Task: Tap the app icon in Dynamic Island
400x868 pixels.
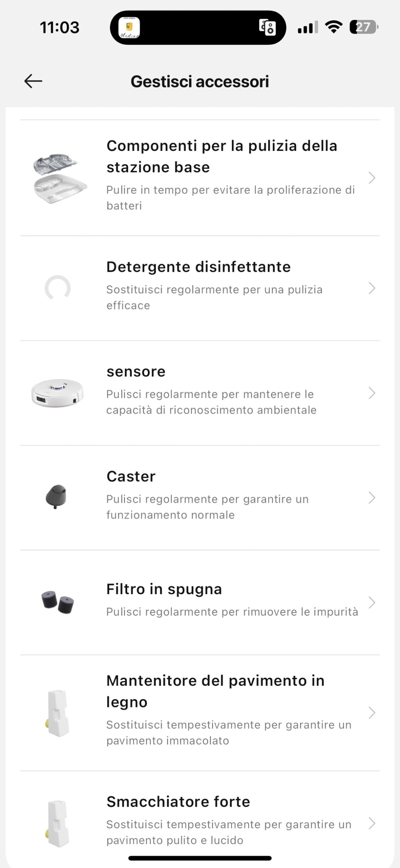Action: (x=129, y=28)
